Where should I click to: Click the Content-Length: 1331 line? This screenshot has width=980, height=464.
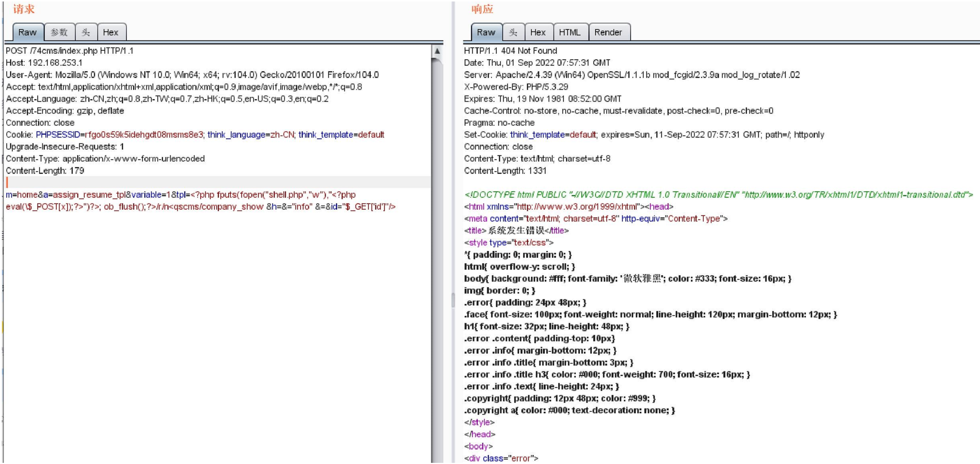(505, 171)
